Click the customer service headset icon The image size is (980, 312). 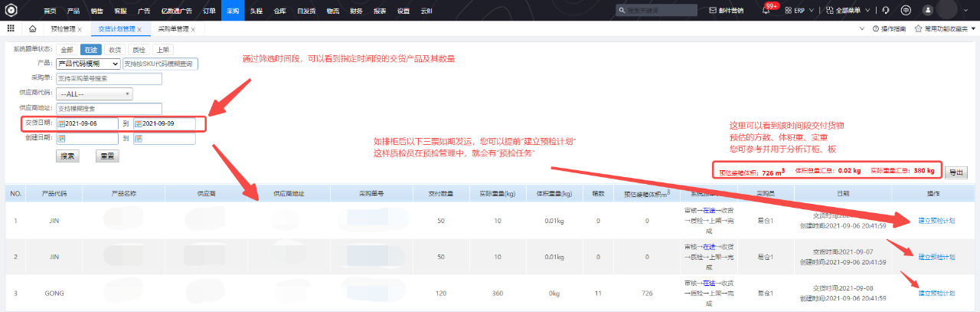pos(886,10)
